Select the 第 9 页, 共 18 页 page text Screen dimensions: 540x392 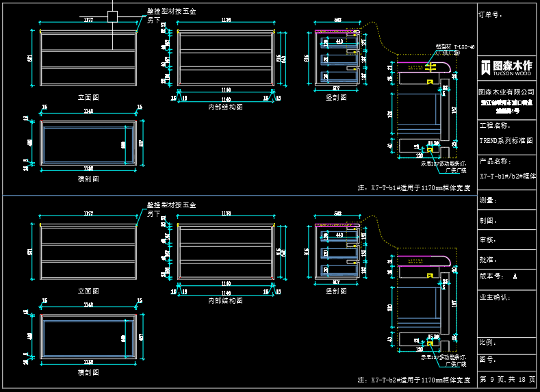pyautogui.click(x=508, y=379)
